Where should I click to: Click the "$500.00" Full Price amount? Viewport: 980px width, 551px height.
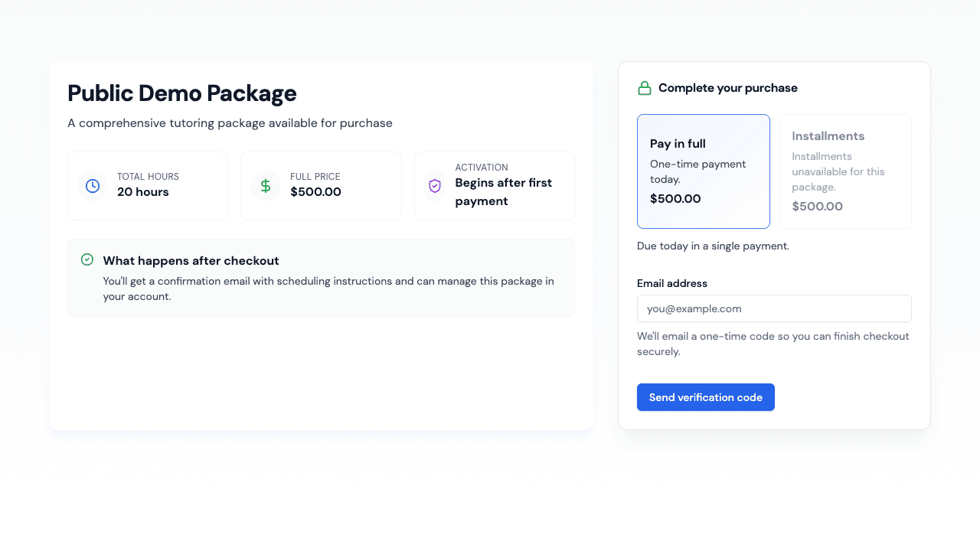[x=315, y=192]
